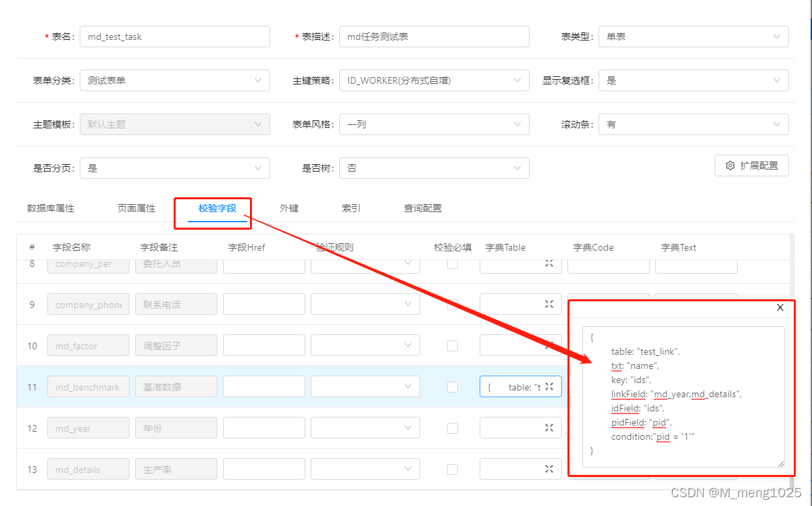Click the 字典Table column header
Viewport: 812px width, 506px height.
(505, 247)
